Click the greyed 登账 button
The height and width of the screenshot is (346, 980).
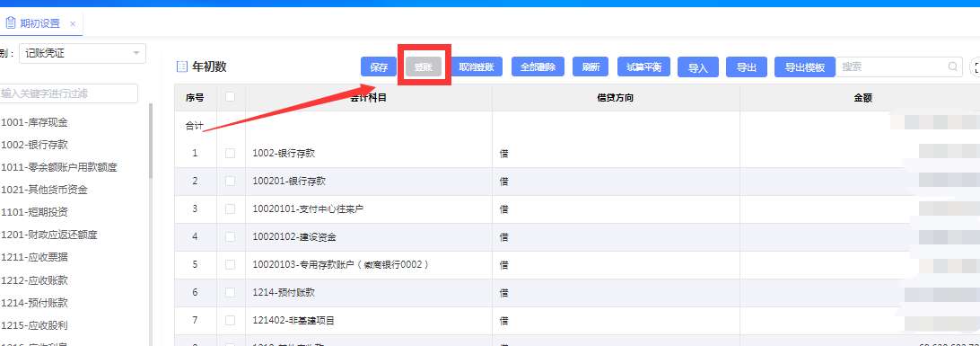click(423, 67)
